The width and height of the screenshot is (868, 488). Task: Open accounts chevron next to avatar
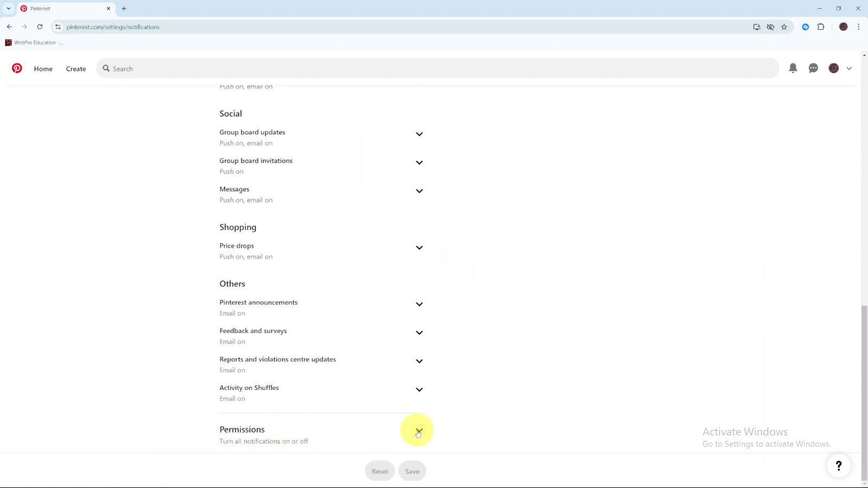point(849,69)
